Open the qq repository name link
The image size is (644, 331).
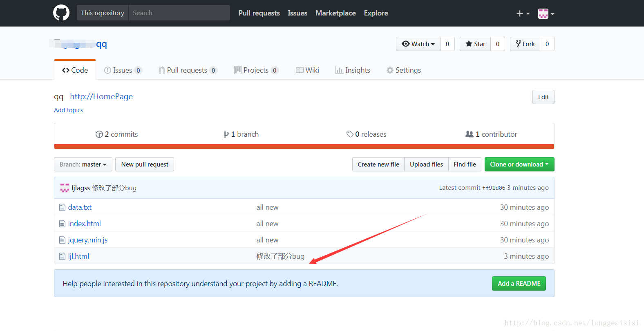101,44
